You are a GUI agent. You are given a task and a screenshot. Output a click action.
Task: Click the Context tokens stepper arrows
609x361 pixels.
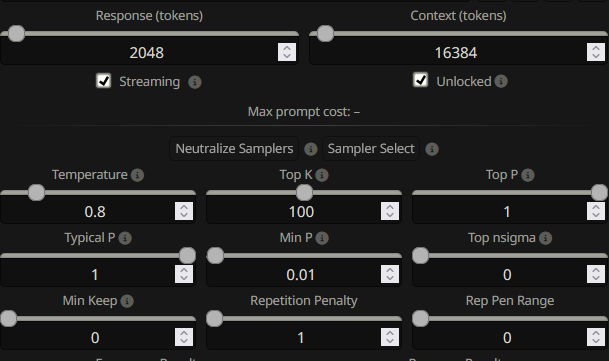596,52
